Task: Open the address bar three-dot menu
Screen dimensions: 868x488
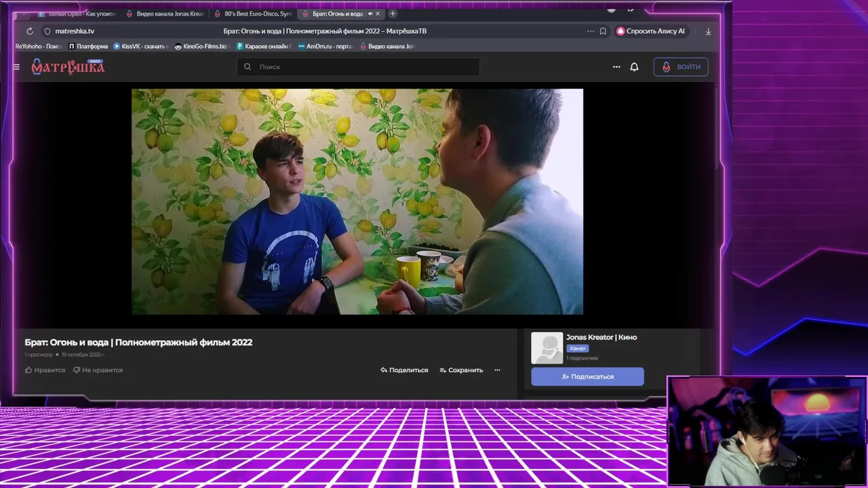Action: pos(591,31)
